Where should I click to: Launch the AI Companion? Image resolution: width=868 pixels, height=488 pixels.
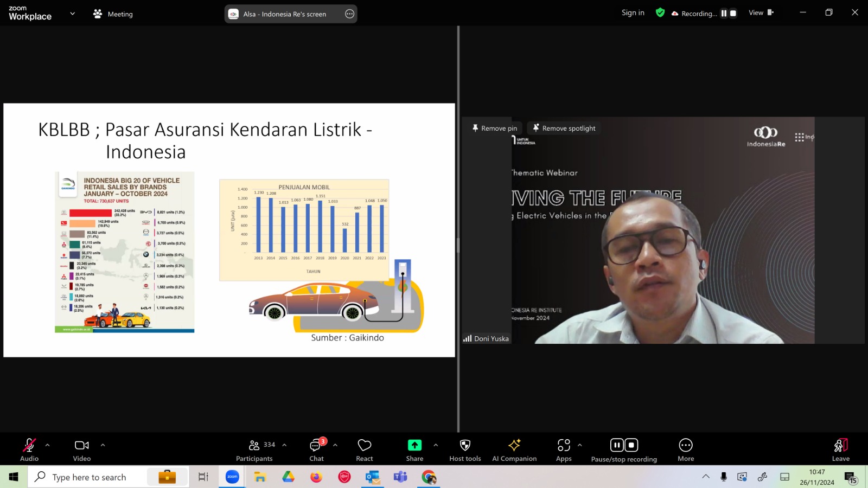click(x=514, y=450)
